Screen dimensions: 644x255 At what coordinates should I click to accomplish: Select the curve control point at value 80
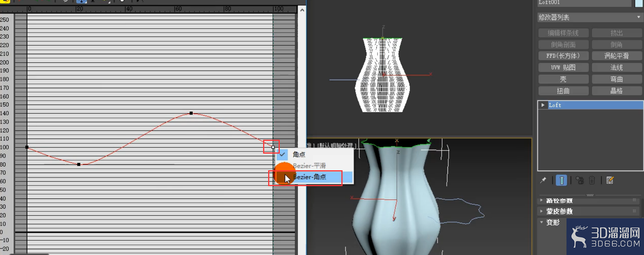pyautogui.click(x=79, y=164)
